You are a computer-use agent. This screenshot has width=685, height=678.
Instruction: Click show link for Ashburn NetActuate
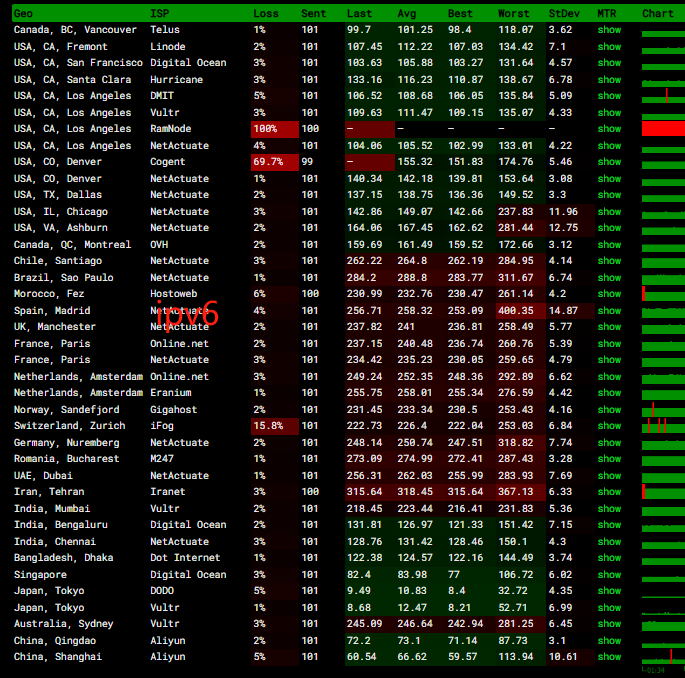(x=609, y=228)
